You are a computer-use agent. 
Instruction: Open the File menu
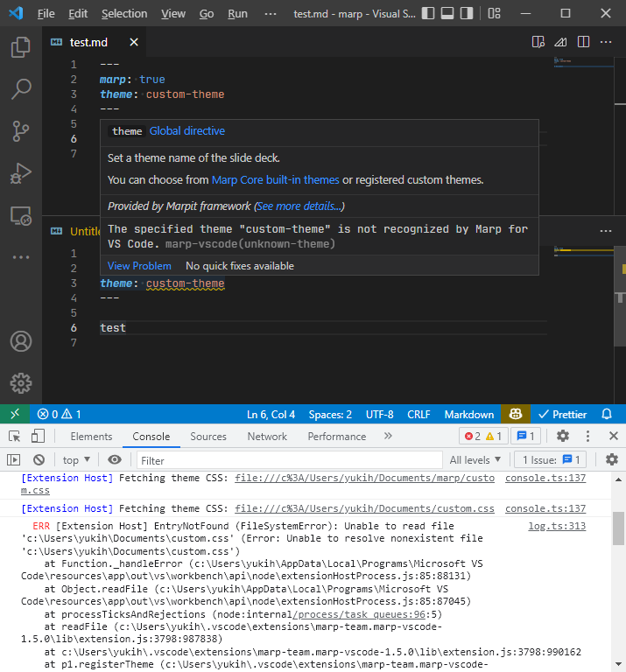point(46,14)
